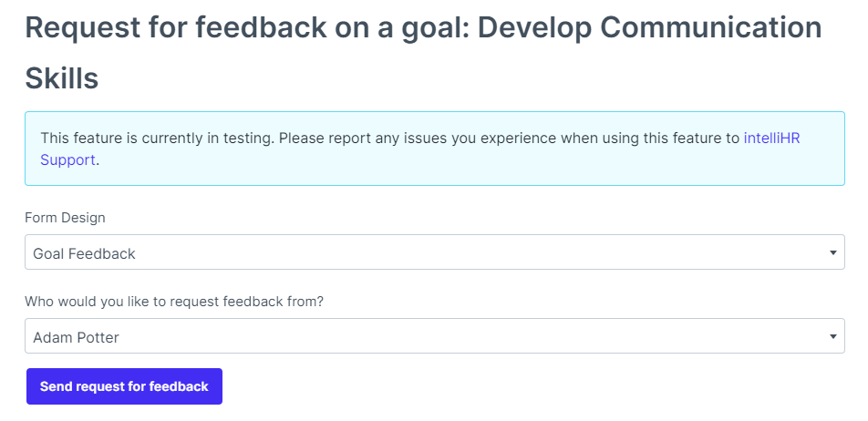Click the Form Design dropdown arrow
The height and width of the screenshot is (421, 868).
point(832,252)
